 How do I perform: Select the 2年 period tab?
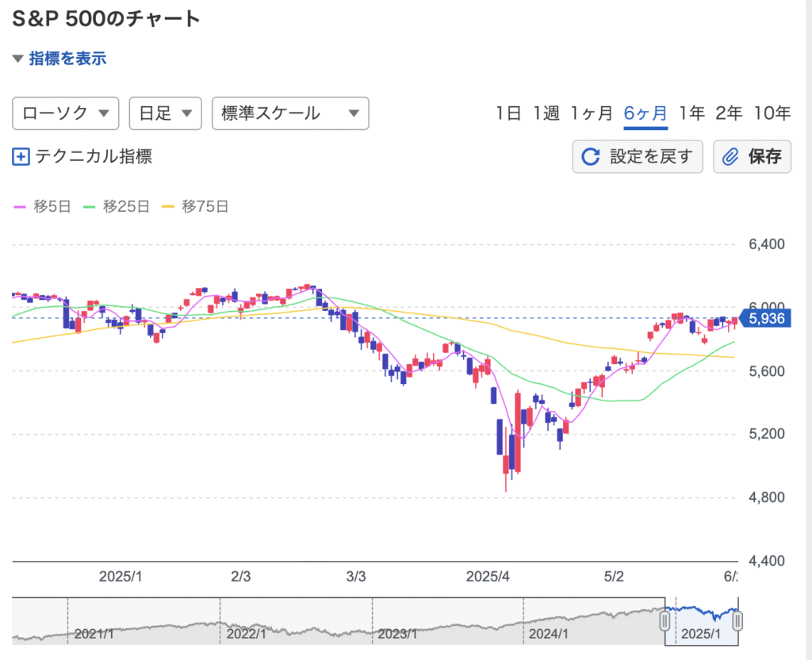(x=730, y=113)
